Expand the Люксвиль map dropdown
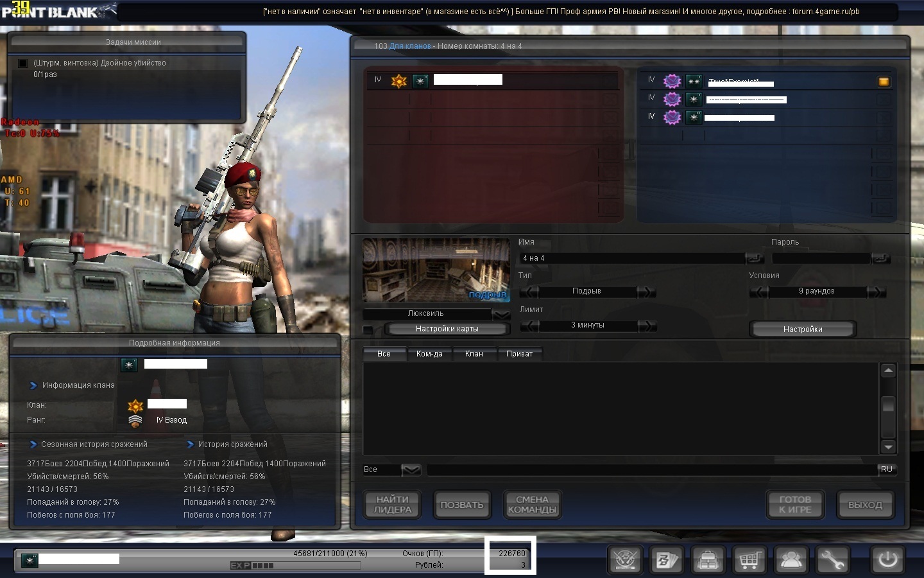The height and width of the screenshot is (578, 924). point(501,314)
